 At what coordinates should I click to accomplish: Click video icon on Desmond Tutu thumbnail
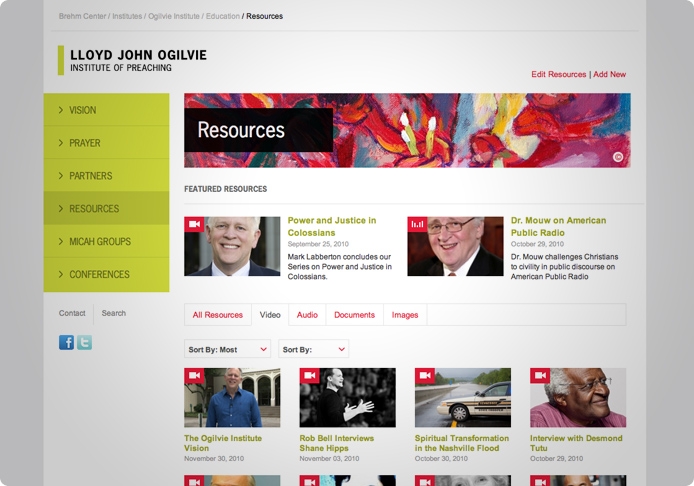click(x=540, y=376)
